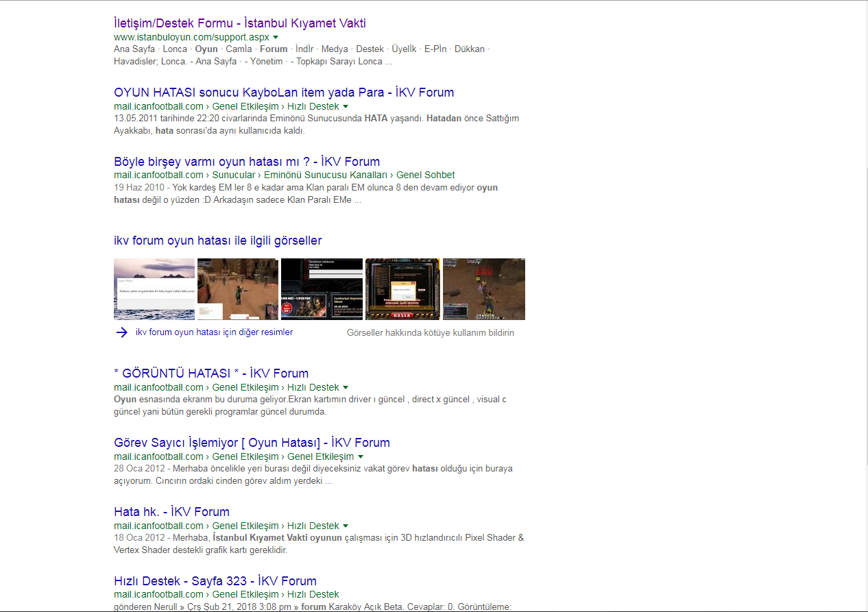Open OYUN HATASI sonucu KayboLan item result
This screenshot has height=612, width=868.
pos(284,93)
